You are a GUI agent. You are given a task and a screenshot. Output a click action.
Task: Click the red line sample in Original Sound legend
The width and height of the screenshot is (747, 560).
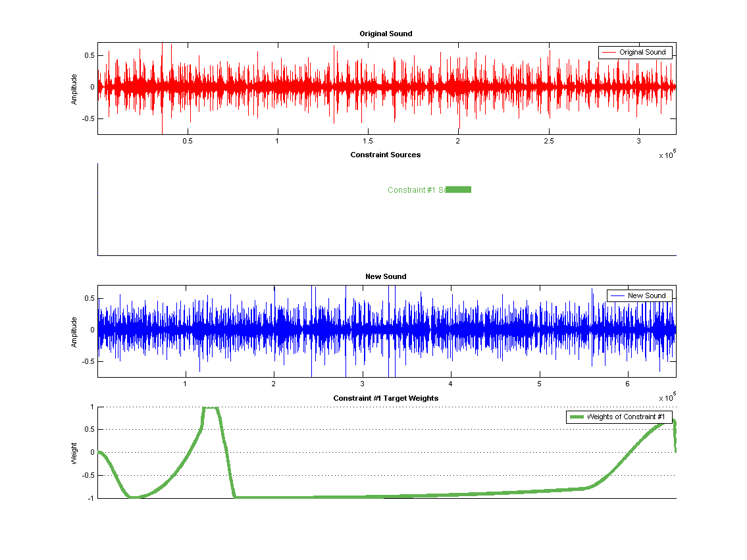pyautogui.click(x=609, y=53)
